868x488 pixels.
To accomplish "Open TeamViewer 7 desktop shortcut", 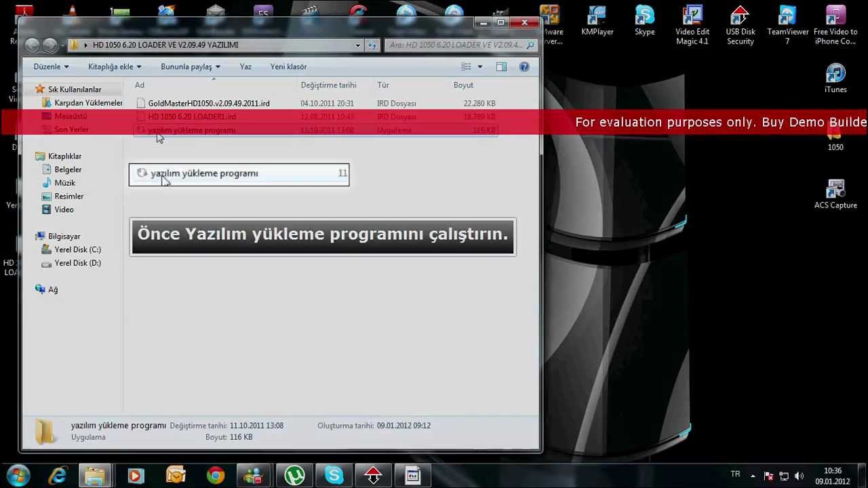I will coord(787,26).
